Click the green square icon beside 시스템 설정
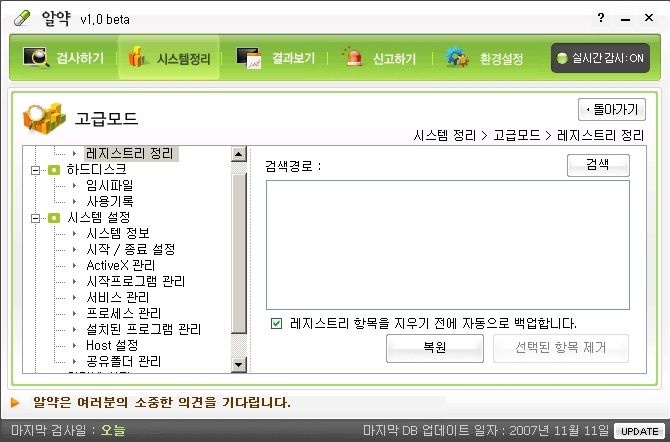 coord(54,218)
